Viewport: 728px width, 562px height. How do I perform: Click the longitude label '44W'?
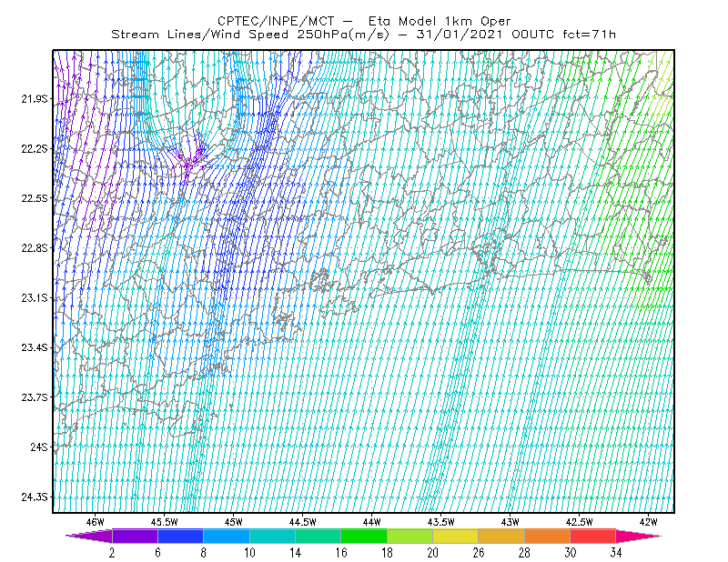point(372,522)
